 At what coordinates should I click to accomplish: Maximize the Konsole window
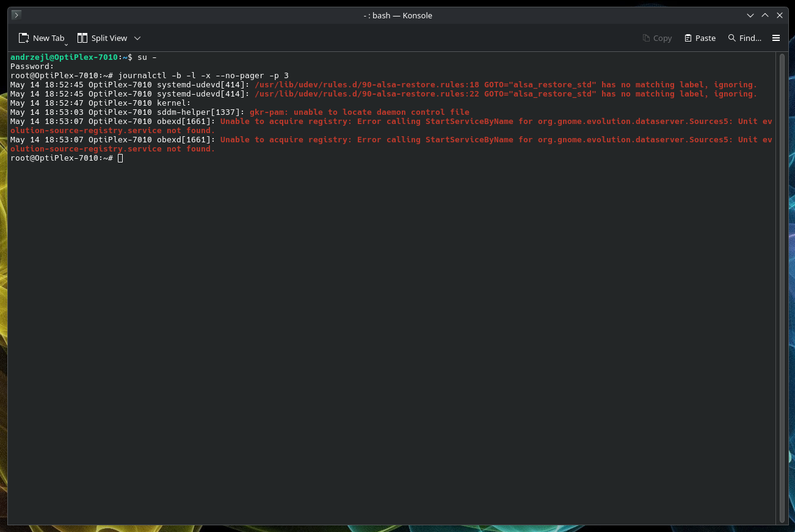click(x=764, y=15)
